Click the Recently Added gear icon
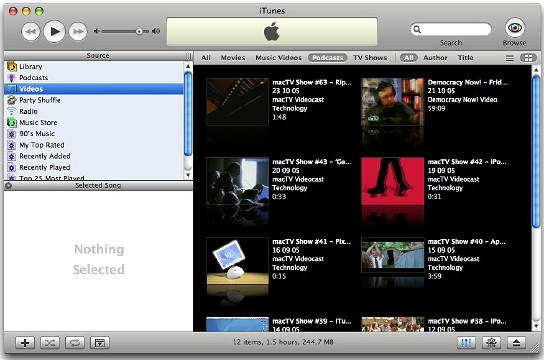Screen dimensions: 544x360 pyautogui.click(x=12, y=156)
